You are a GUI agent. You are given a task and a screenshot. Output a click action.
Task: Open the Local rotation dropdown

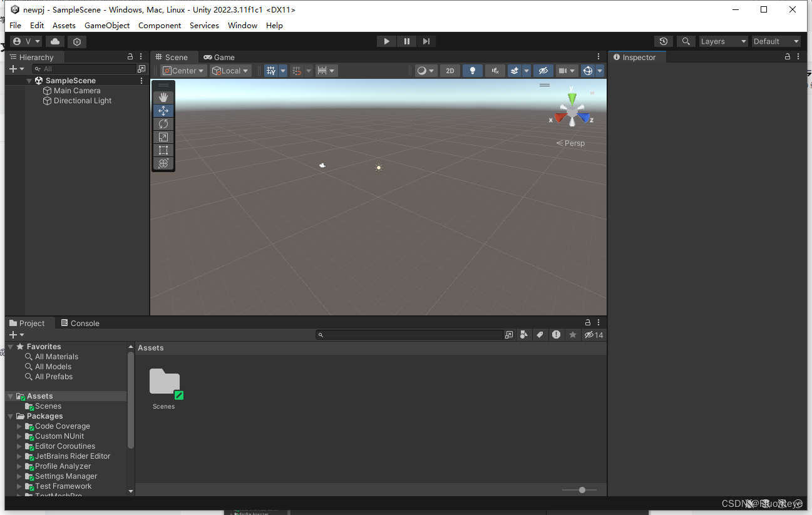(x=230, y=71)
